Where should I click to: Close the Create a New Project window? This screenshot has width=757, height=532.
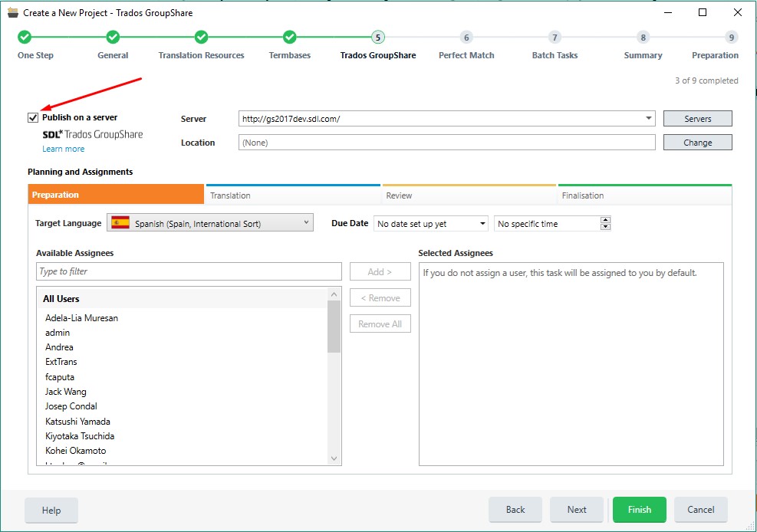pos(737,12)
